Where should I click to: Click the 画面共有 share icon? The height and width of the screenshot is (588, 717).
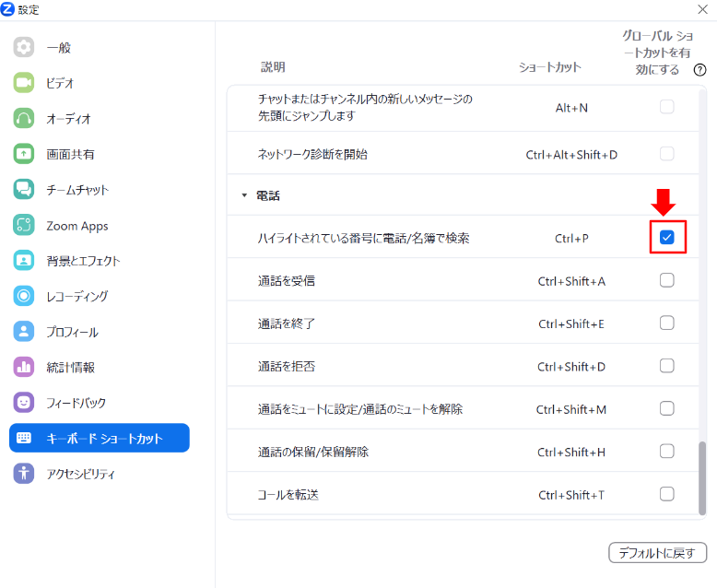click(x=24, y=154)
